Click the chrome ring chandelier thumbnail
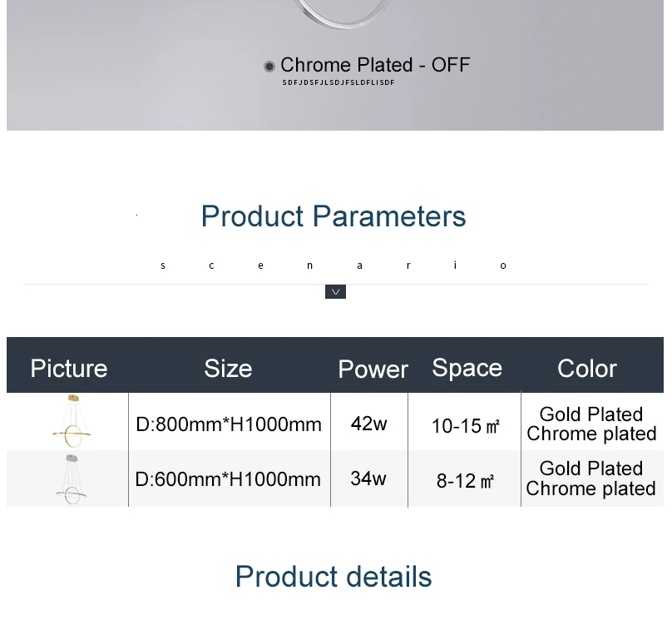 [71, 479]
